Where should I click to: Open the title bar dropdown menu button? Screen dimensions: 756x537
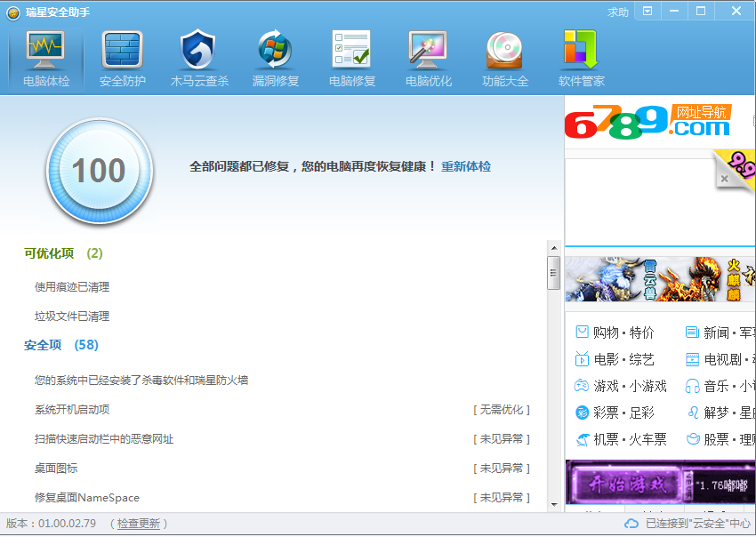(x=647, y=11)
